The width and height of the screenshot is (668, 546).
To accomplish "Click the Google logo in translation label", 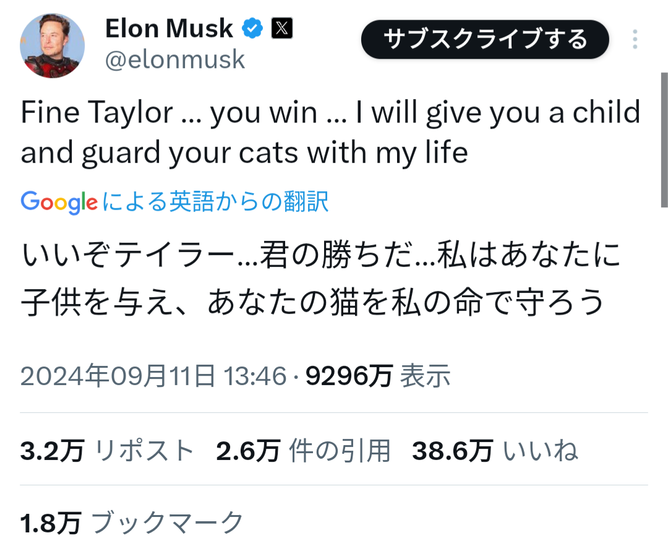I will pos(59,202).
